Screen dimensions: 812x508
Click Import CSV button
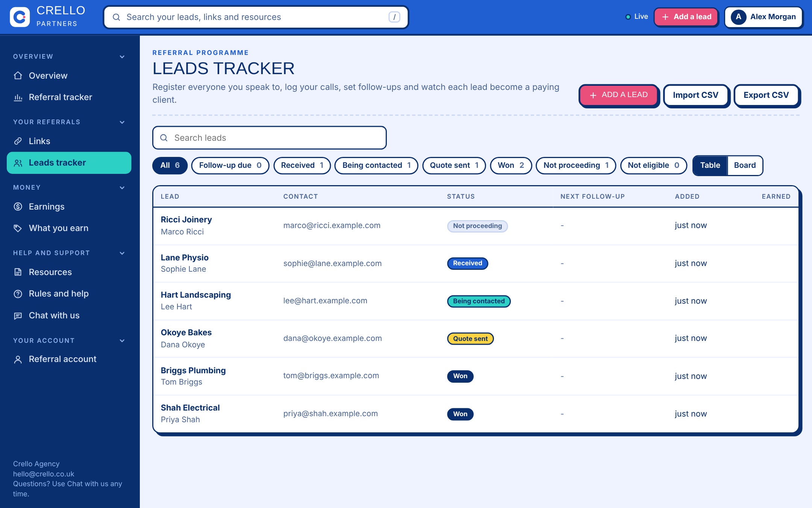(x=695, y=95)
